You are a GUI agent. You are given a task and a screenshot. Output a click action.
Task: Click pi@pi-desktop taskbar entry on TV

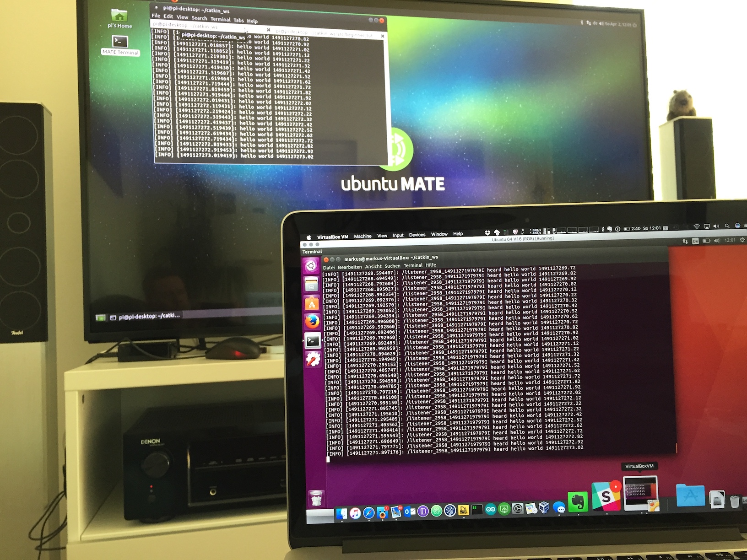click(x=146, y=316)
